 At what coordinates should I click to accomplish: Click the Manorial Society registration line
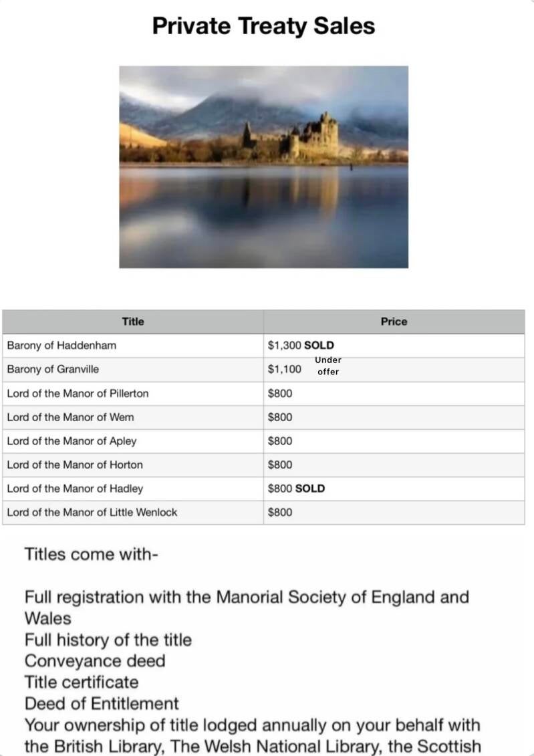click(x=247, y=598)
